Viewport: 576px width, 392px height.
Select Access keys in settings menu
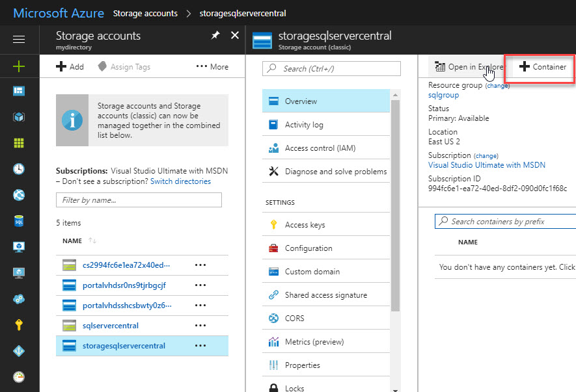tap(305, 225)
